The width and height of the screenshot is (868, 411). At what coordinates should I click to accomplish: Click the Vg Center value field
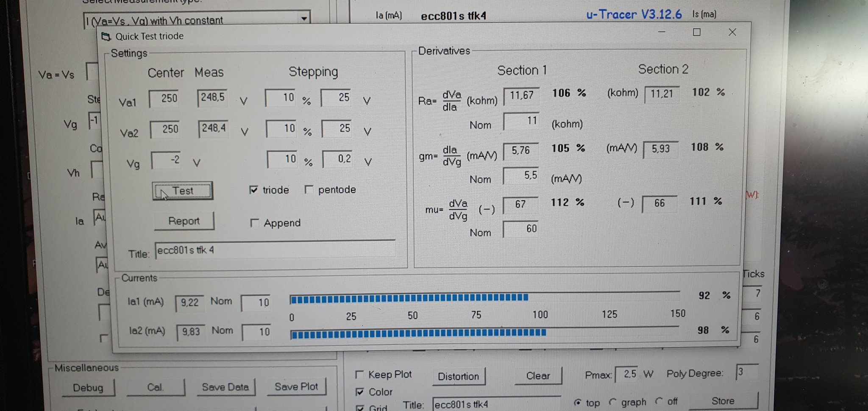point(166,160)
